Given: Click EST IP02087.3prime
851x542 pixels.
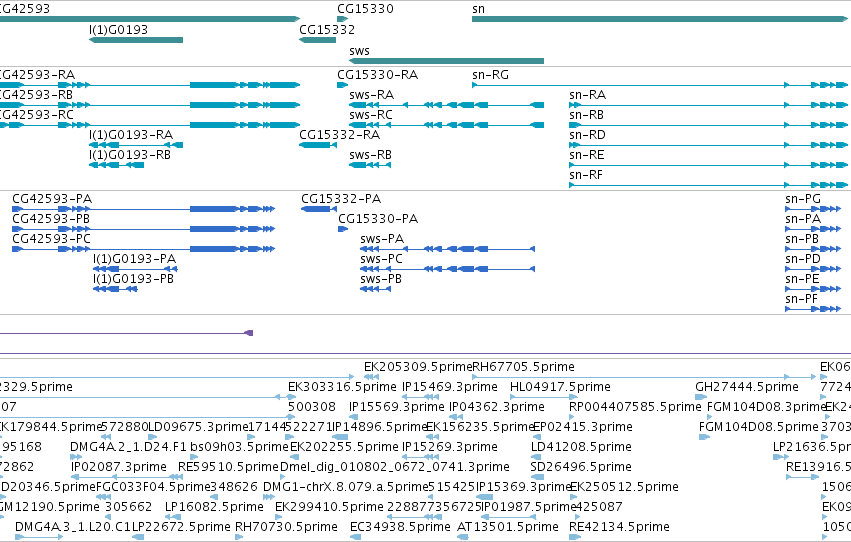Looking at the screenshot, I should coord(118,468).
